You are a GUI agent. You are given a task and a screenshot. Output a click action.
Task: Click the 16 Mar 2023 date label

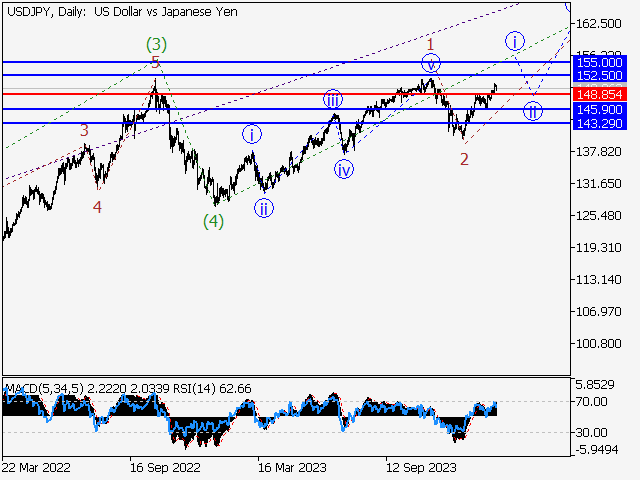[x=292, y=467]
